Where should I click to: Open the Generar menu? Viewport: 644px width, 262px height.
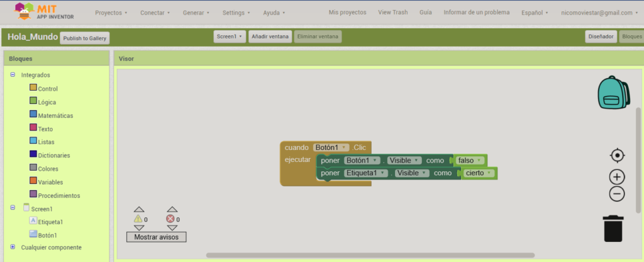tap(196, 13)
